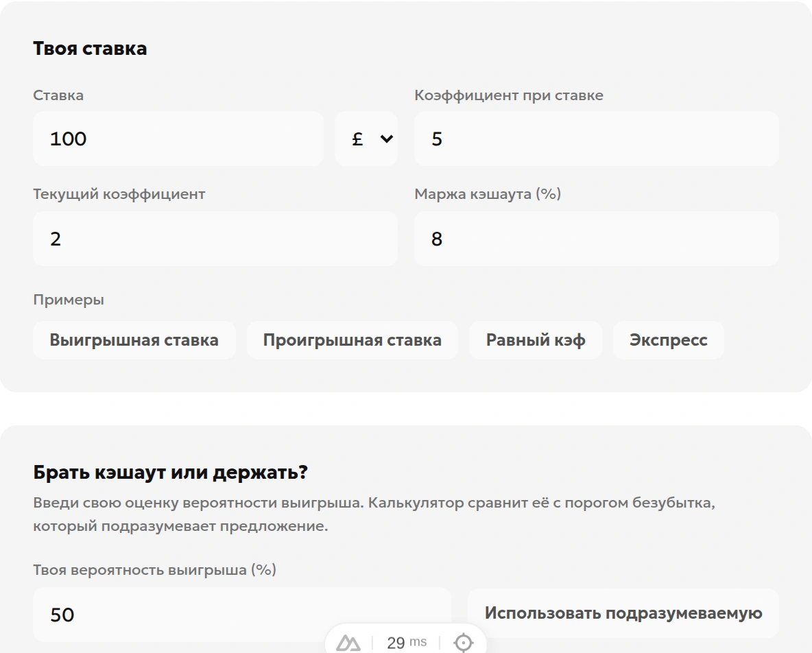The height and width of the screenshot is (653, 812).
Task: Focus the Маржа кэшаута field
Action: (597, 239)
